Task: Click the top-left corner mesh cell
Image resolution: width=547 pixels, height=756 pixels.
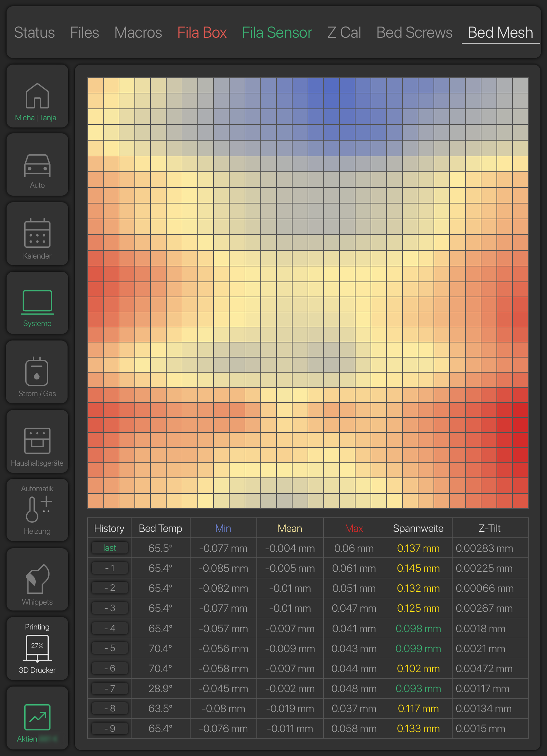Action: pos(95,85)
